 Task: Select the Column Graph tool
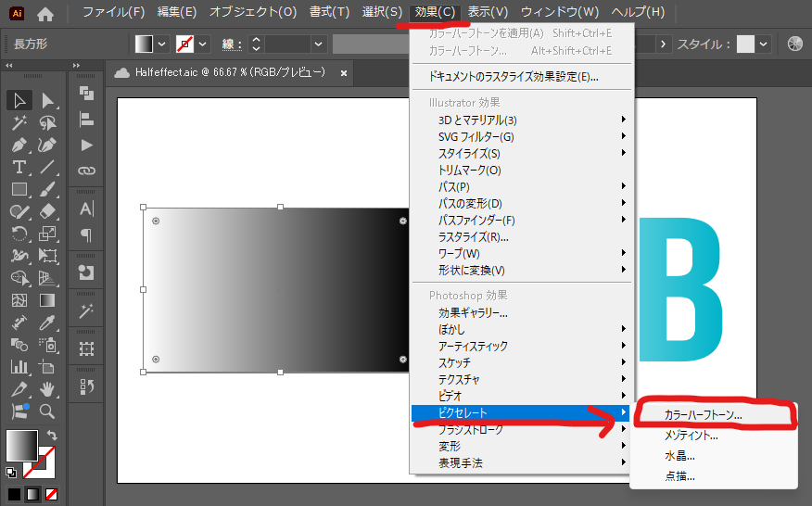click(x=19, y=367)
